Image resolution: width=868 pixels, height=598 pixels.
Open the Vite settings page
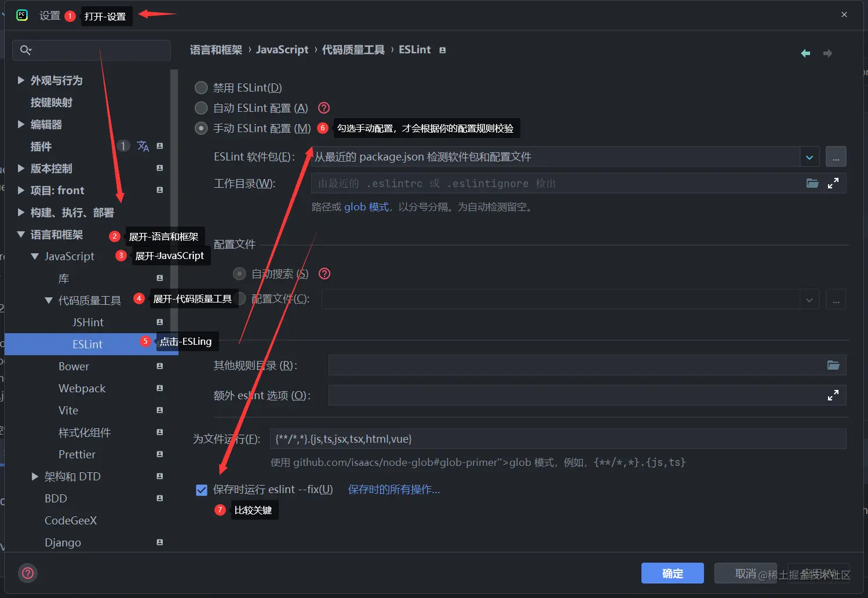pyautogui.click(x=68, y=410)
